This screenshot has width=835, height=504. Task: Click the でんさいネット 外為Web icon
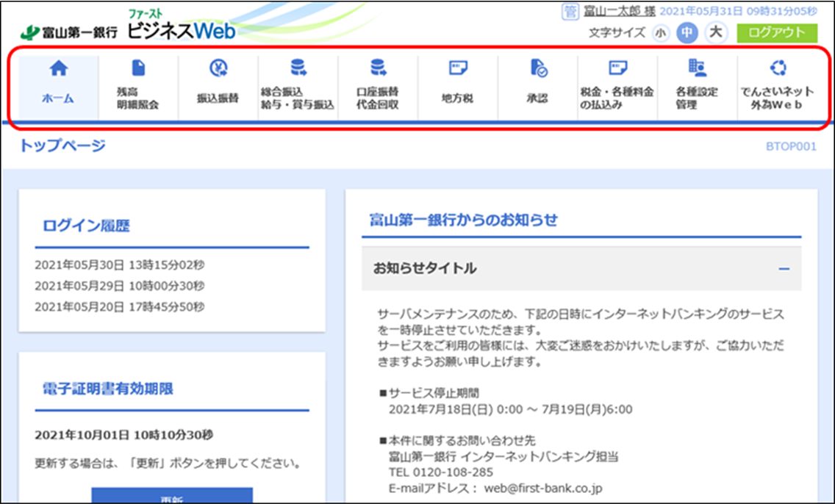[778, 68]
